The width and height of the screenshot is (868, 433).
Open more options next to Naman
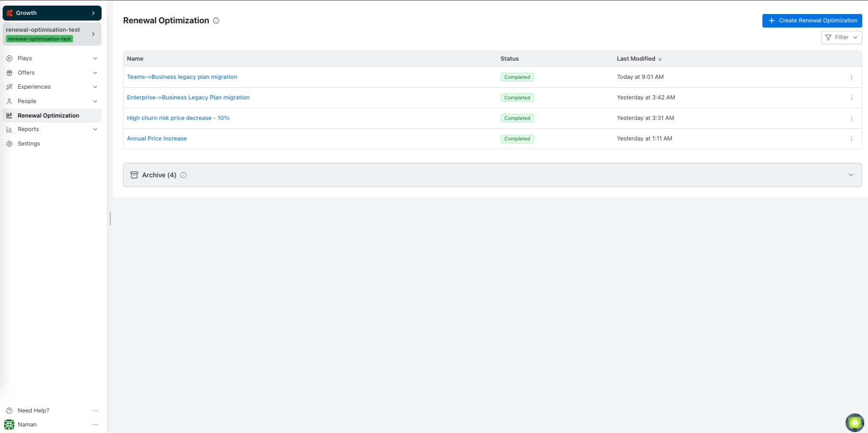(95, 425)
